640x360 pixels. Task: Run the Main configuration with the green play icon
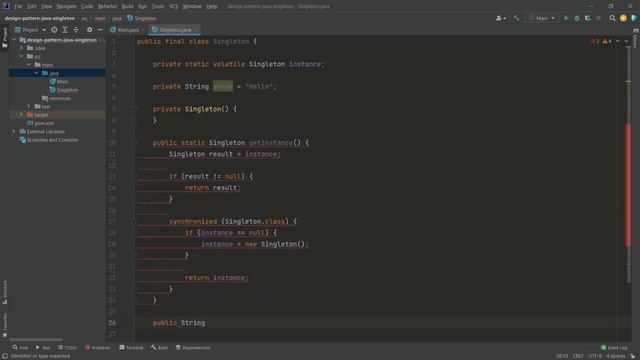click(x=566, y=18)
